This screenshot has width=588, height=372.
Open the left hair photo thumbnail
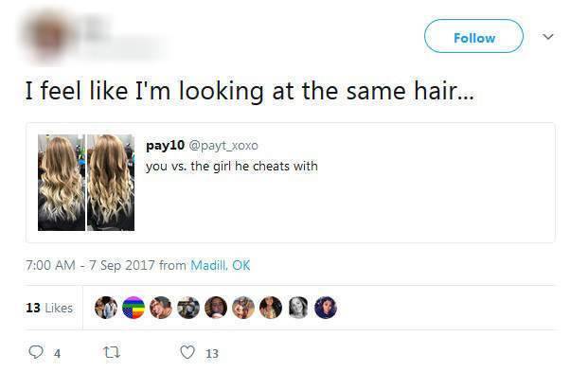tap(62, 183)
